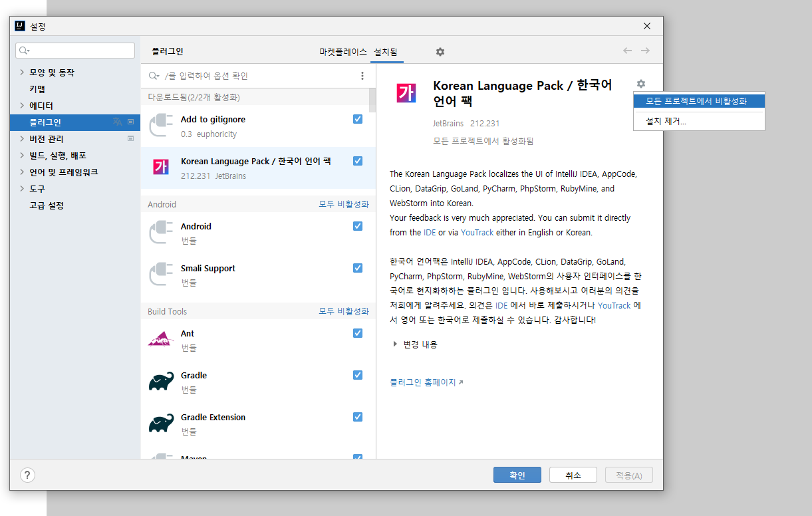
Task: Click the 모든 프로젝트에서 활성화됨 status text
Action: (x=483, y=141)
